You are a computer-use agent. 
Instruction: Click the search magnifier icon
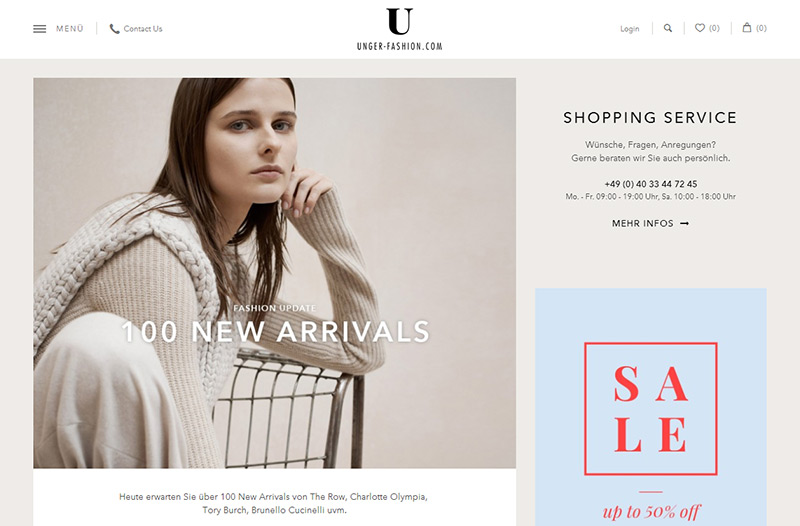(x=667, y=28)
